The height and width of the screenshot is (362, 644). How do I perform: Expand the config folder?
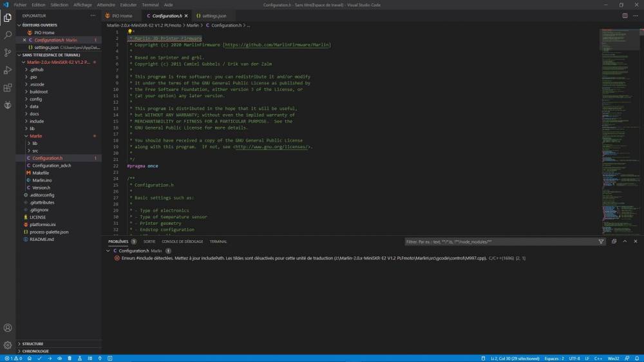(26, 99)
